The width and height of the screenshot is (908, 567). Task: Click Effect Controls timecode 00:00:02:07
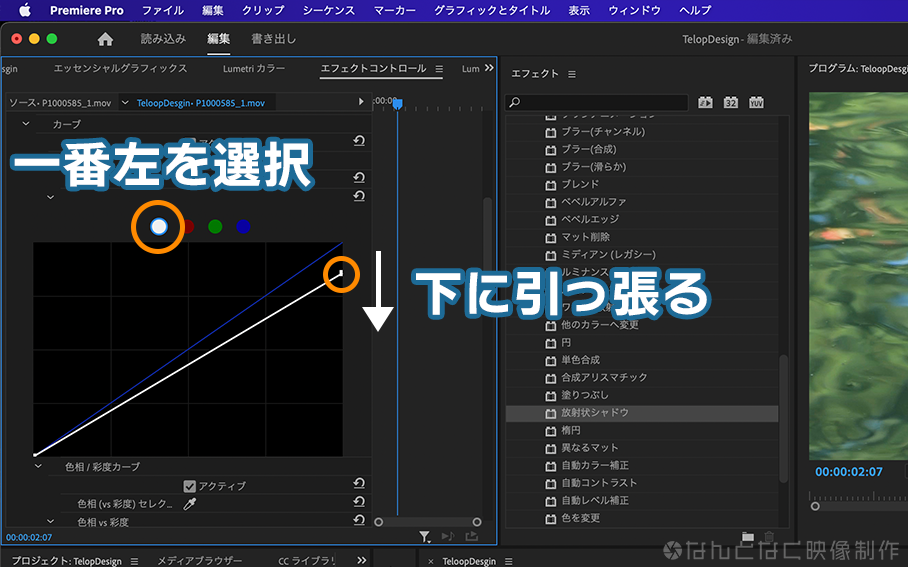29,537
